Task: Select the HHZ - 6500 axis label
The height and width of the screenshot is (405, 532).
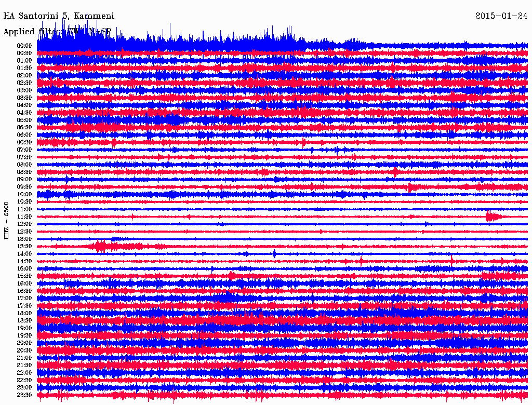Action: click(x=7, y=220)
